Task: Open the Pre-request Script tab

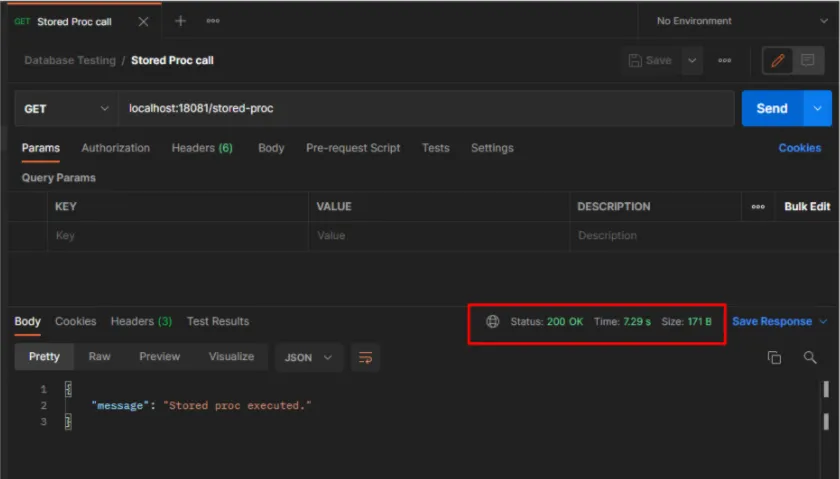Action: pos(353,148)
